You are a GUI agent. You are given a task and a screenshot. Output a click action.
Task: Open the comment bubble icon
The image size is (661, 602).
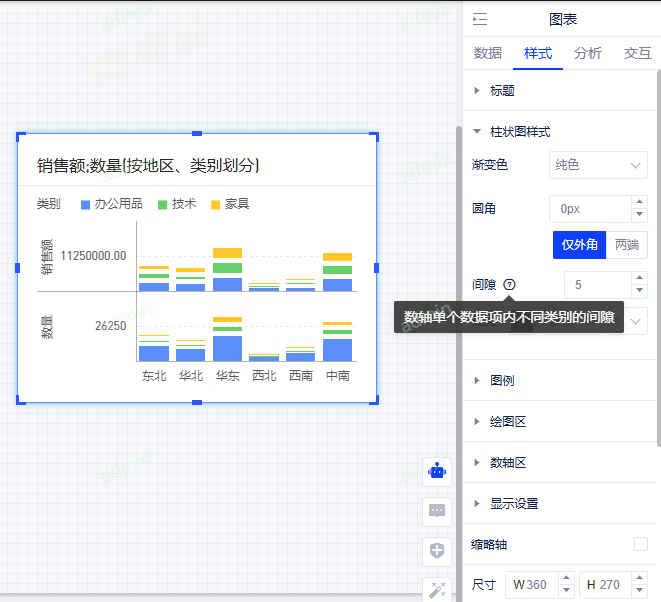coord(437,511)
